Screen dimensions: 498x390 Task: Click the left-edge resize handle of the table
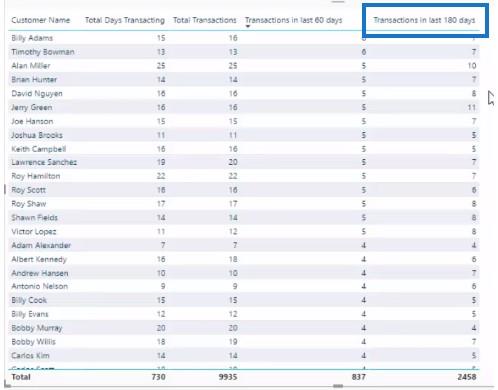tap(5, 190)
